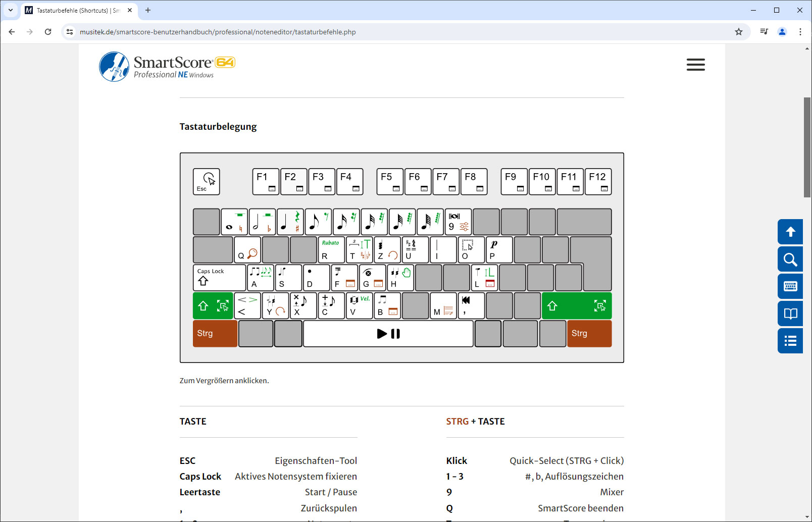Image resolution: width=812 pixels, height=522 pixels.
Task: Open the magnifier search sidebar button
Action: point(790,259)
